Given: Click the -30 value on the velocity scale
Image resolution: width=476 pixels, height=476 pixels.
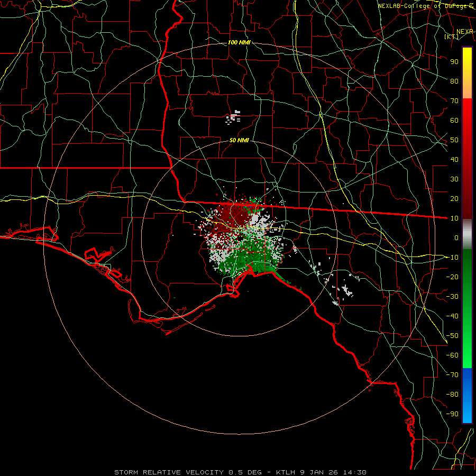Looking at the screenshot, I should click(x=452, y=297).
